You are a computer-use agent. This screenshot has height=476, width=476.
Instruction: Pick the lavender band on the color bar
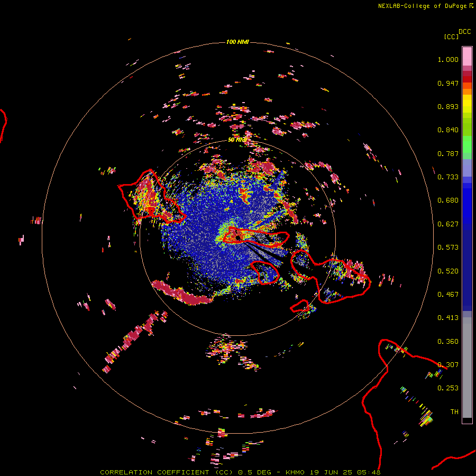tap(467, 168)
